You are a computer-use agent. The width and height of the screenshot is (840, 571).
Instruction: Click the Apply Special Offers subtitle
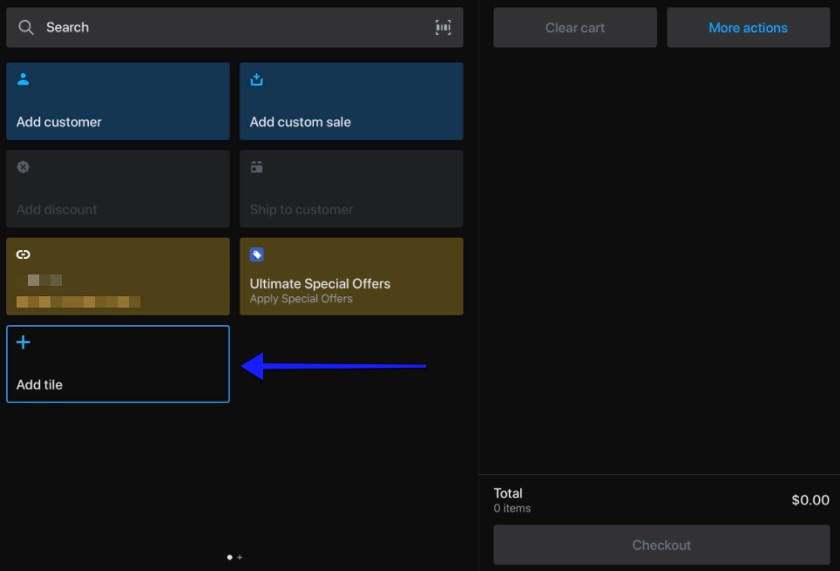pos(301,299)
